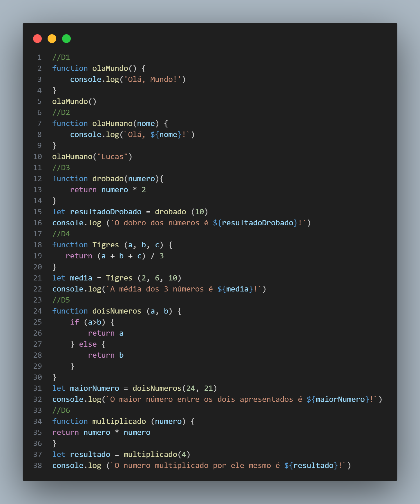Click 'maiorNumero' variable on line 31
Viewport: 420px width, 504px height.
[95, 388]
